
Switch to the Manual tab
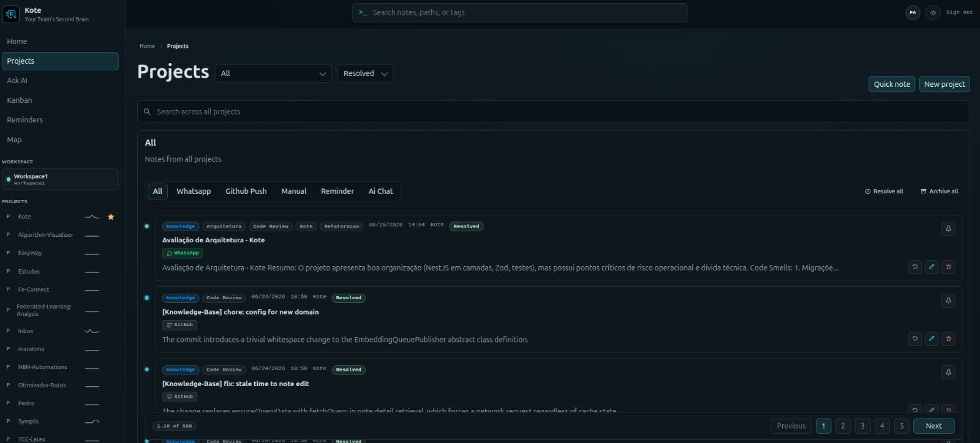coord(293,192)
